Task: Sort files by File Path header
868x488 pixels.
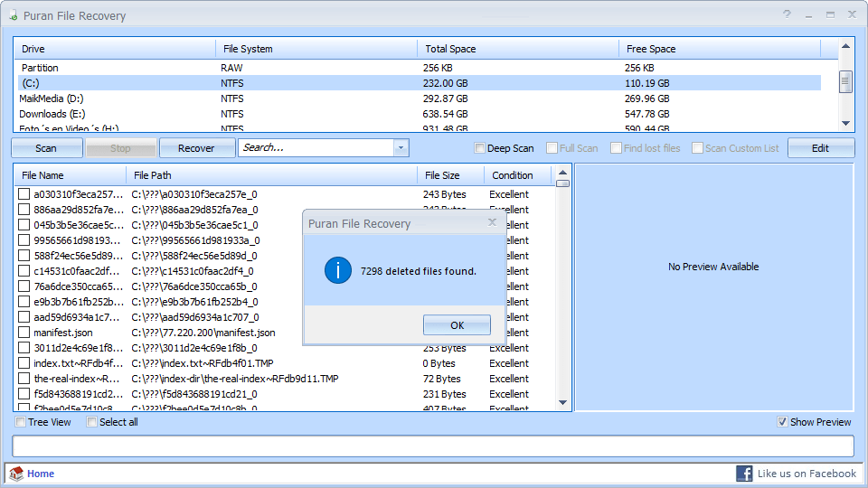Action: 272,175
